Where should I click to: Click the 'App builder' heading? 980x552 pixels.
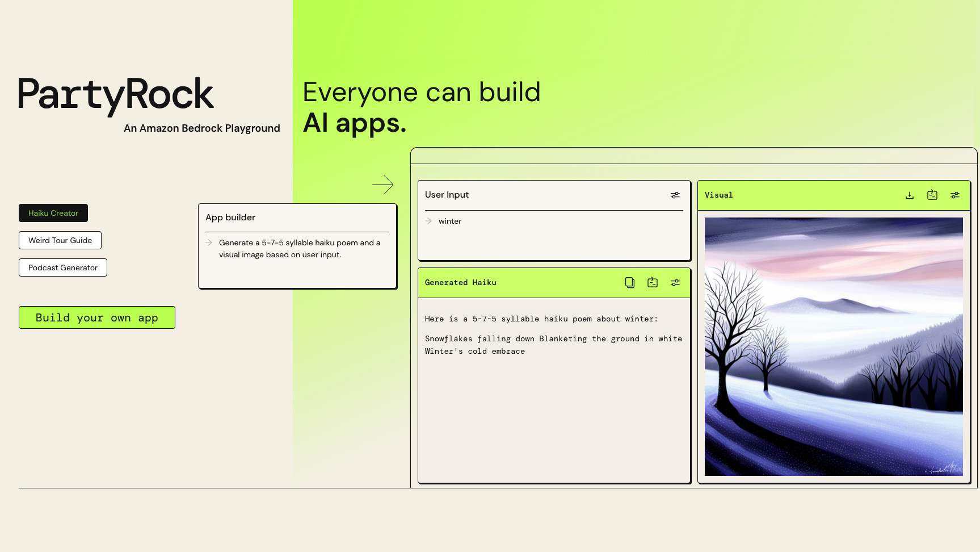pyautogui.click(x=230, y=218)
